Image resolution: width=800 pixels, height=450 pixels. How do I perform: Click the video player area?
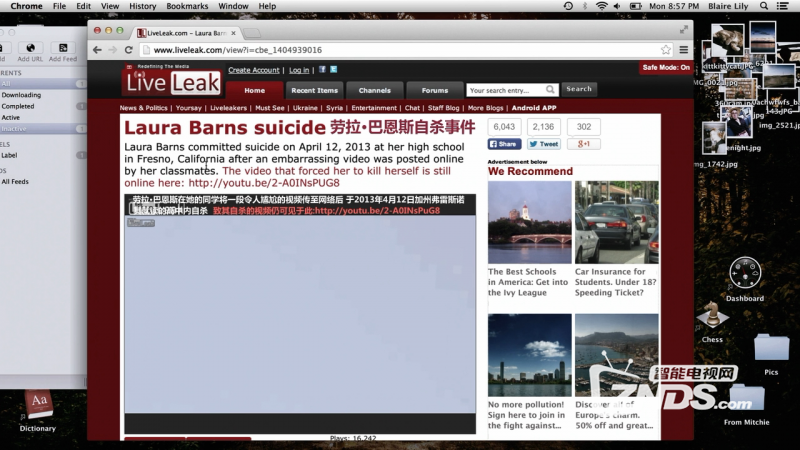pyautogui.click(x=300, y=314)
